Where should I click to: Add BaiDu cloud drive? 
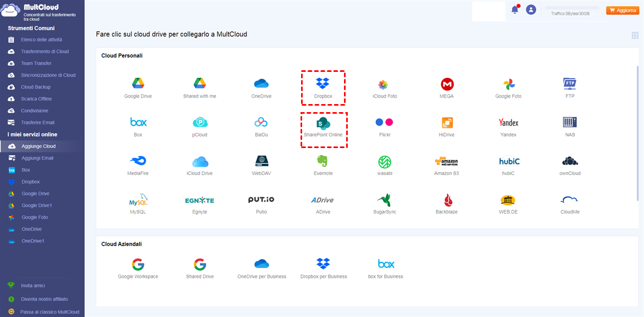pos(261,122)
